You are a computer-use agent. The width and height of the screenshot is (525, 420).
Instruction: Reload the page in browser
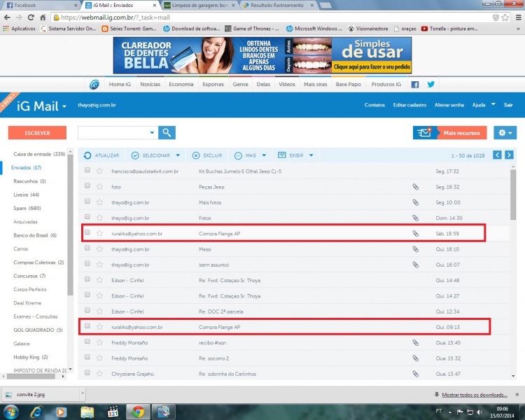(31, 17)
